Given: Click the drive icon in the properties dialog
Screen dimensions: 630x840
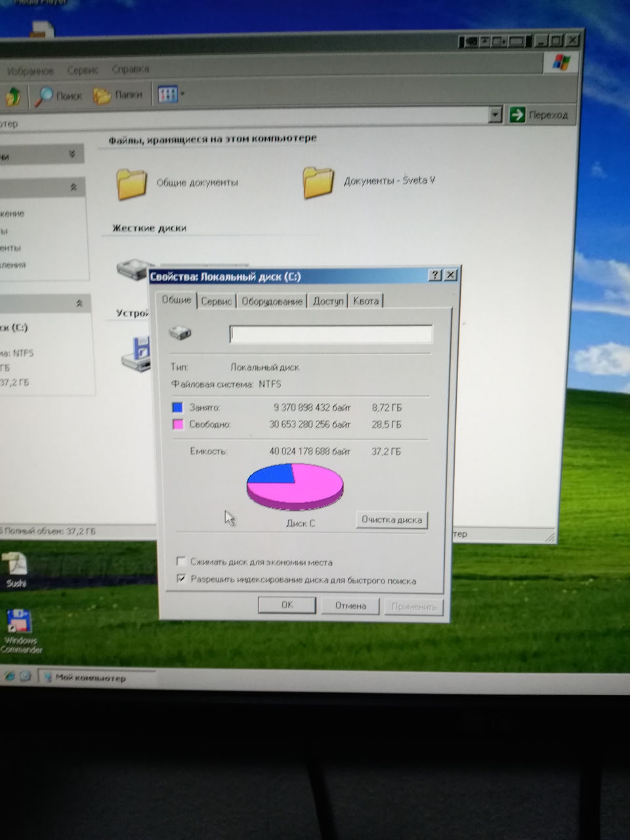Looking at the screenshot, I should point(180,333).
